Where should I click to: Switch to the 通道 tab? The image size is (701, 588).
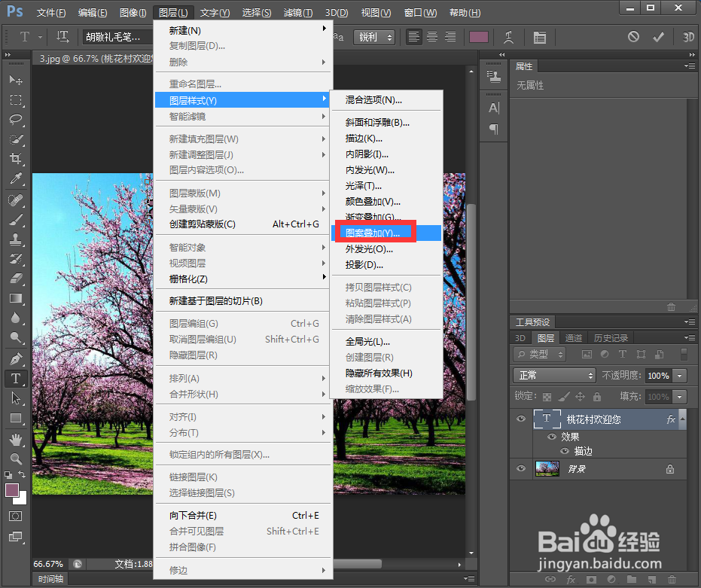pos(573,337)
